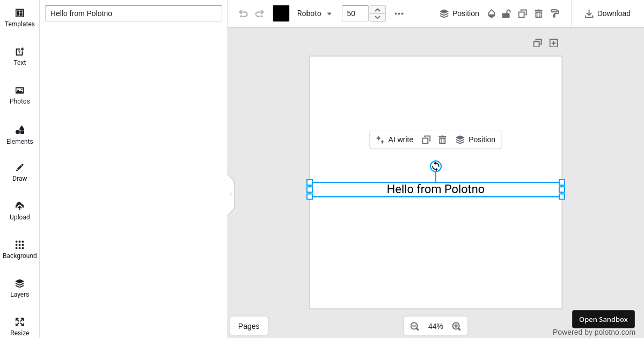The width and height of the screenshot is (644, 338).
Task: Open the black text color swatch
Action: pos(281,13)
